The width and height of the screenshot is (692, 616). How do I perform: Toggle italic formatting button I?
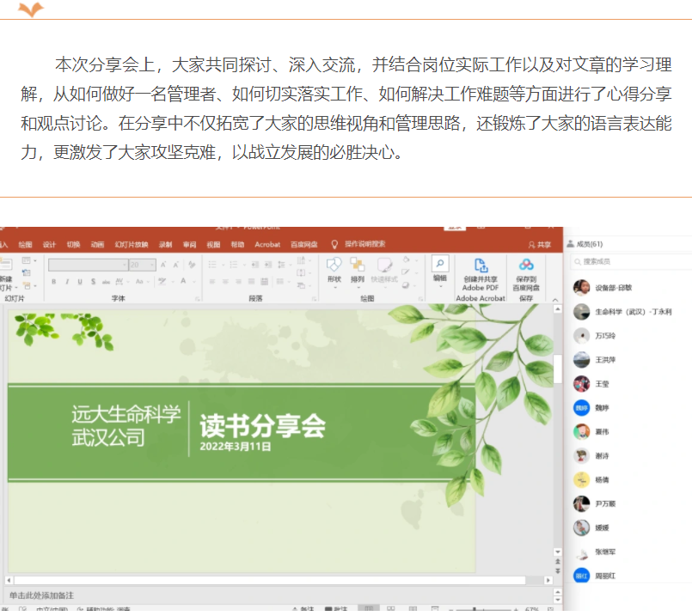coord(66,281)
